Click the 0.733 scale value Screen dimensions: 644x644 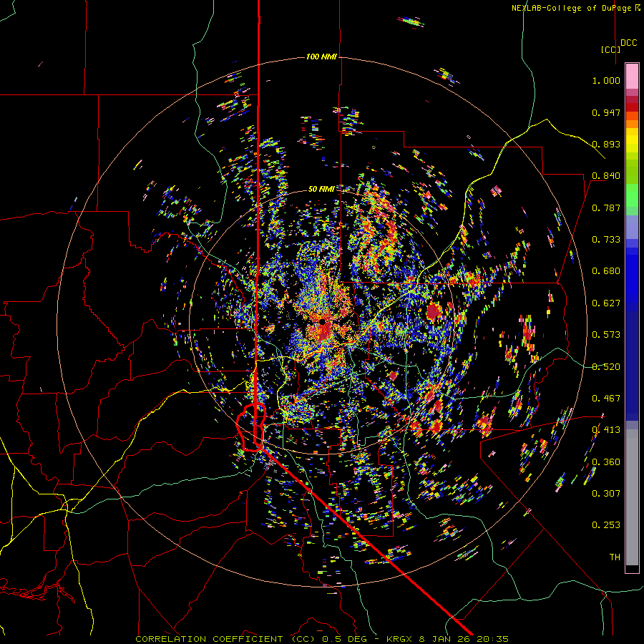tap(606, 240)
